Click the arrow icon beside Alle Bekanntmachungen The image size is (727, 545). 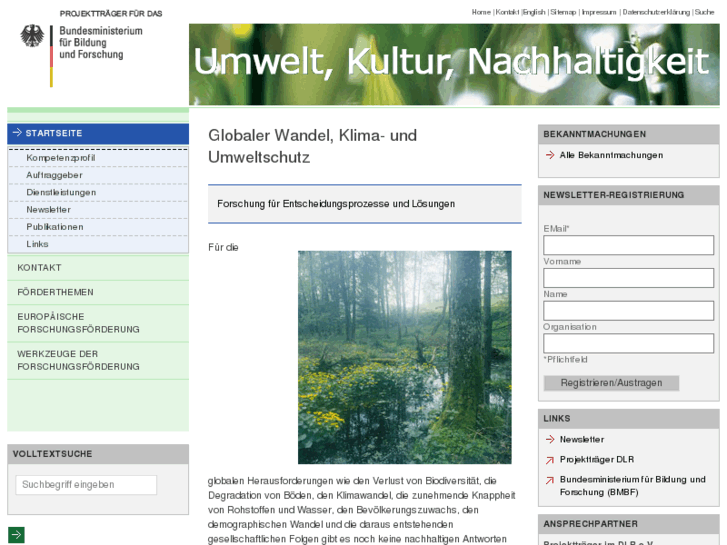pyautogui.click(x=550, y=155)
